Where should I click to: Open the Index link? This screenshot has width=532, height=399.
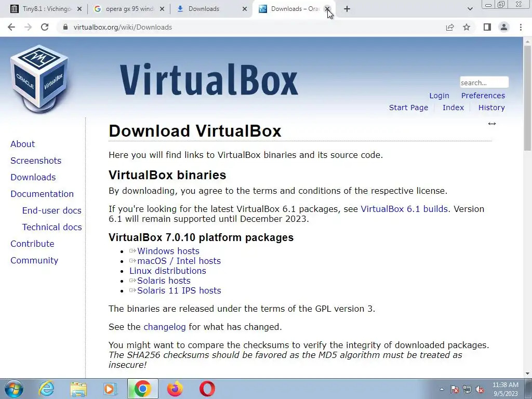coord(453,108)
